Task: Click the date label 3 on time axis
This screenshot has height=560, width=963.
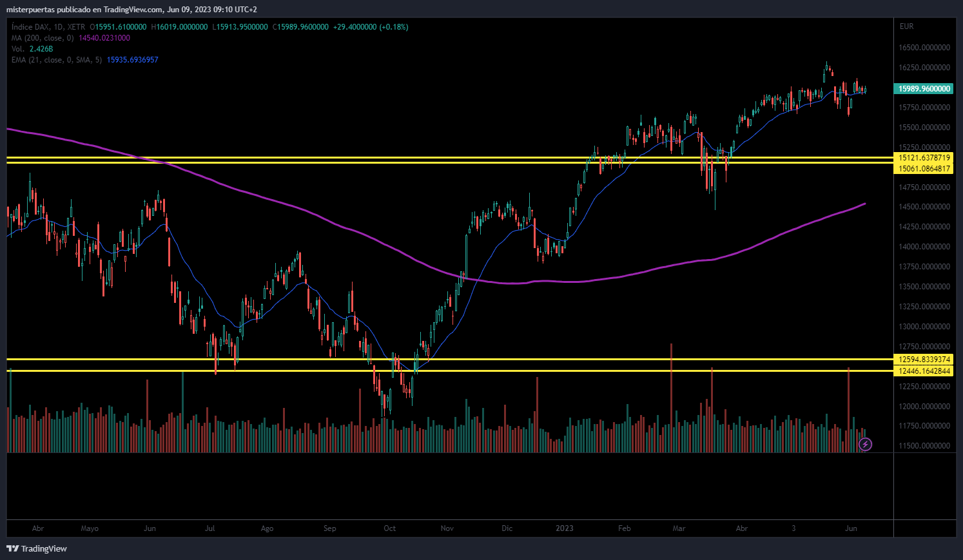Action: 793,528
